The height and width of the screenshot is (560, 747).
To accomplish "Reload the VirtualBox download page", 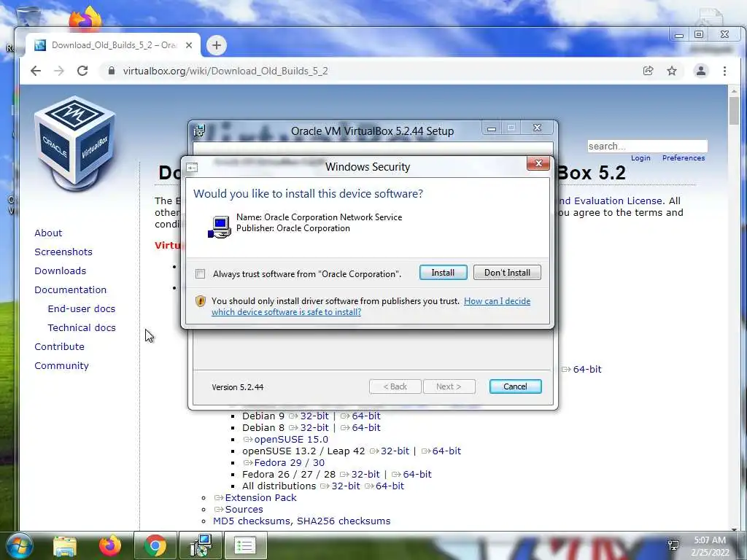I will pyautogui.click(x=82, y=71).
